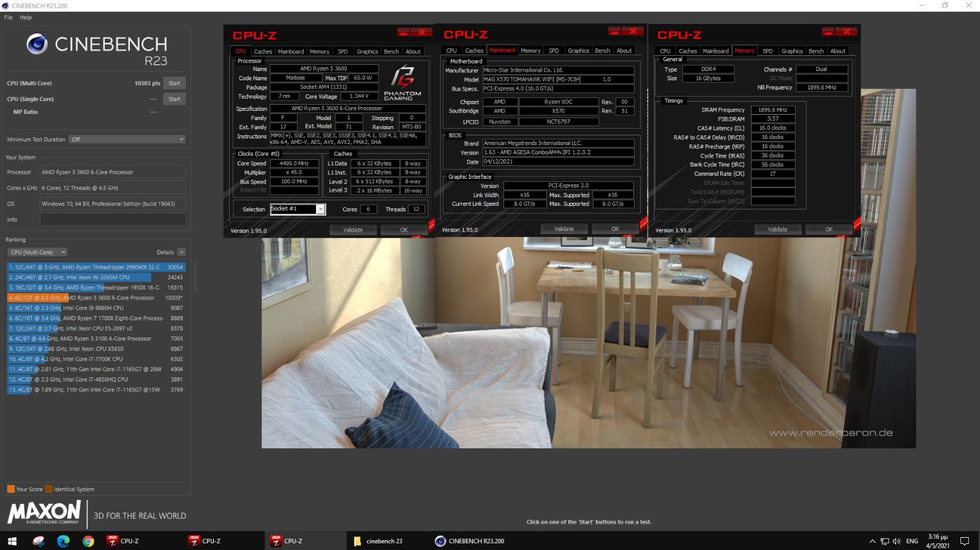Screen dimensions: 980x550
Task: Open the File menu in Cinebench
Action: tap(9, 17)
